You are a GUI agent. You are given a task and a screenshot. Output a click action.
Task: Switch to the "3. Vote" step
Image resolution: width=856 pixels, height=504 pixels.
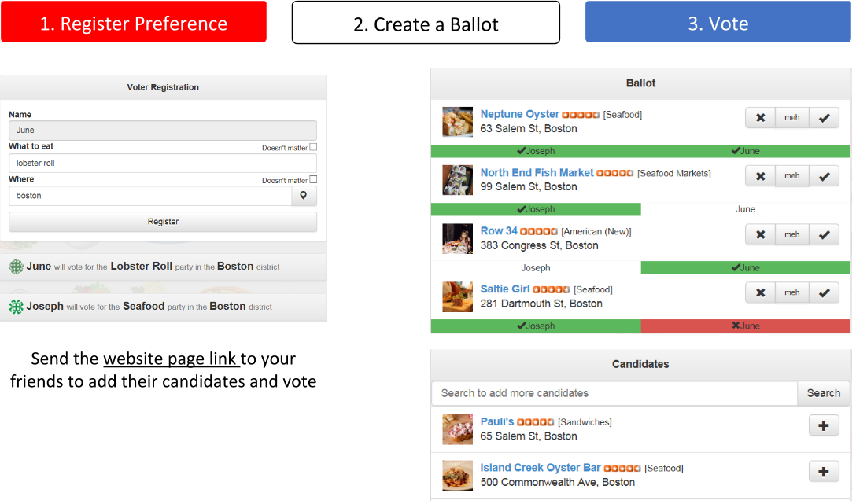coord(718,23)
